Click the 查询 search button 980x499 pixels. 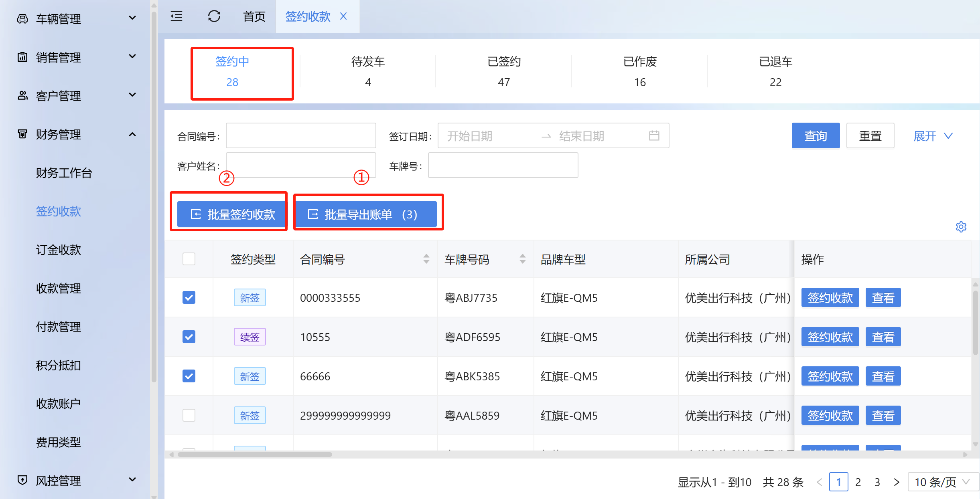tap(815, 136)
